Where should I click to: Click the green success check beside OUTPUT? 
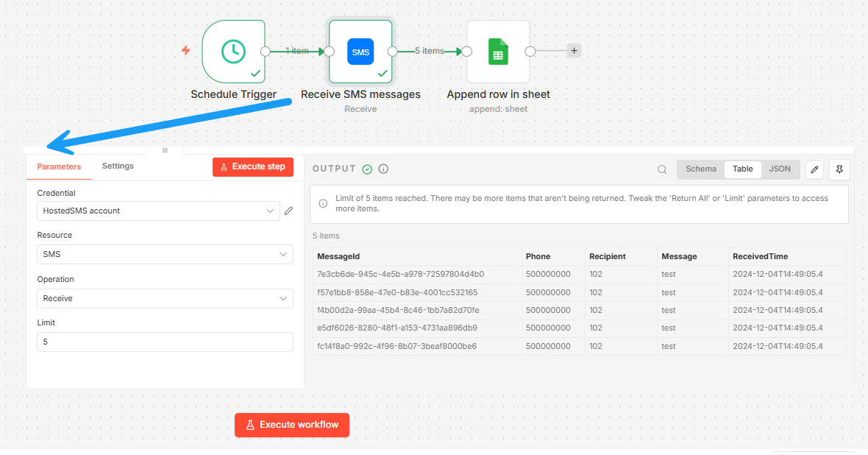click(367, 169)
